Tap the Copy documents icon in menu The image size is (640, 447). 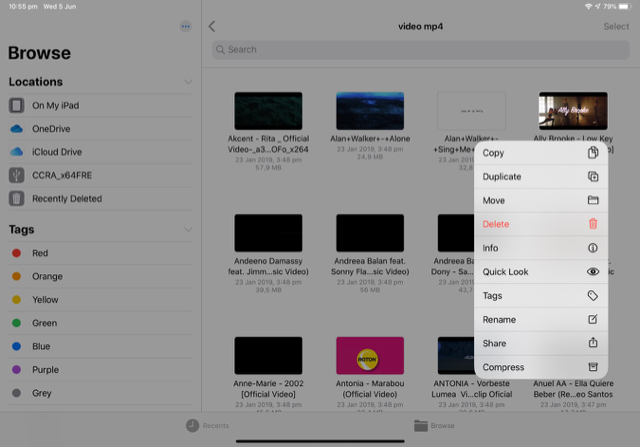click(x=593, y=153)
